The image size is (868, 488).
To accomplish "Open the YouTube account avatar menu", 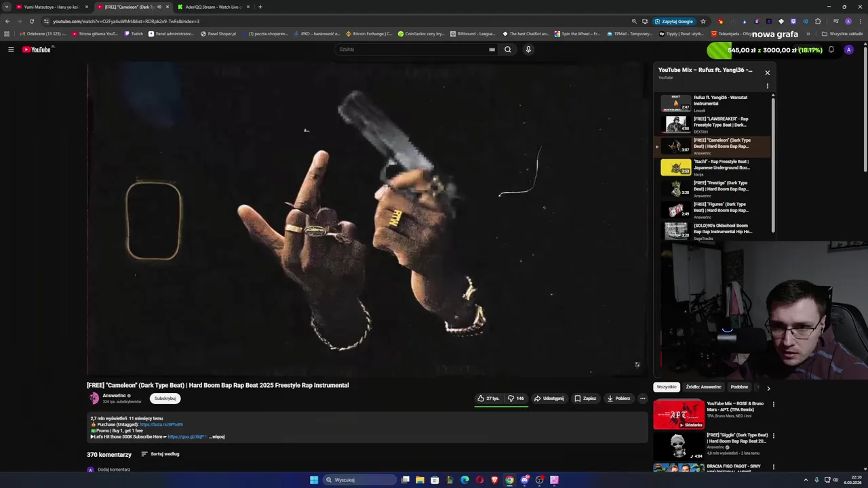I will click(848, 49).
